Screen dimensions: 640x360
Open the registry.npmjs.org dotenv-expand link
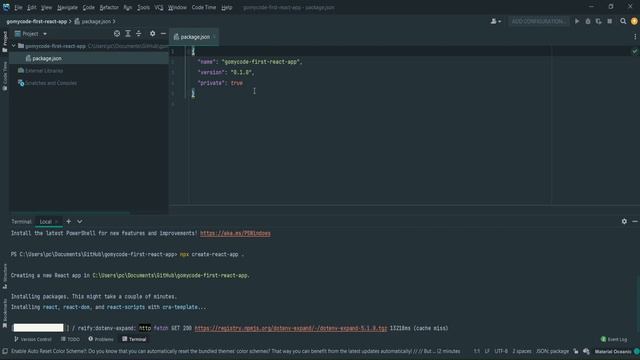[x=291, y=328]
